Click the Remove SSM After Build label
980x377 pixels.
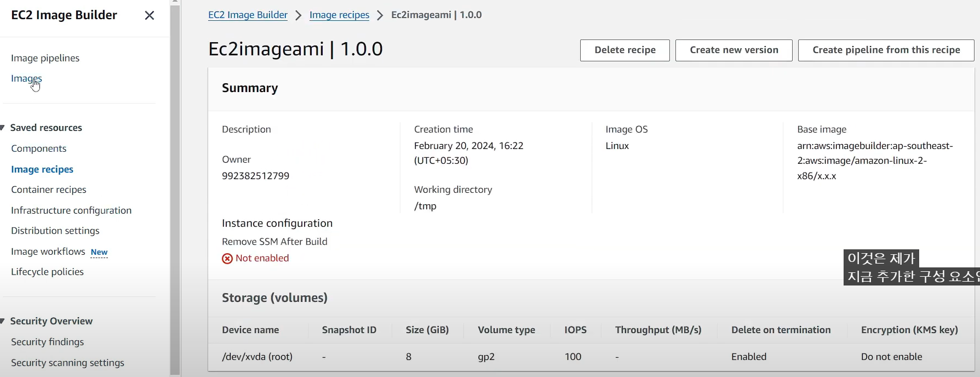274,242
